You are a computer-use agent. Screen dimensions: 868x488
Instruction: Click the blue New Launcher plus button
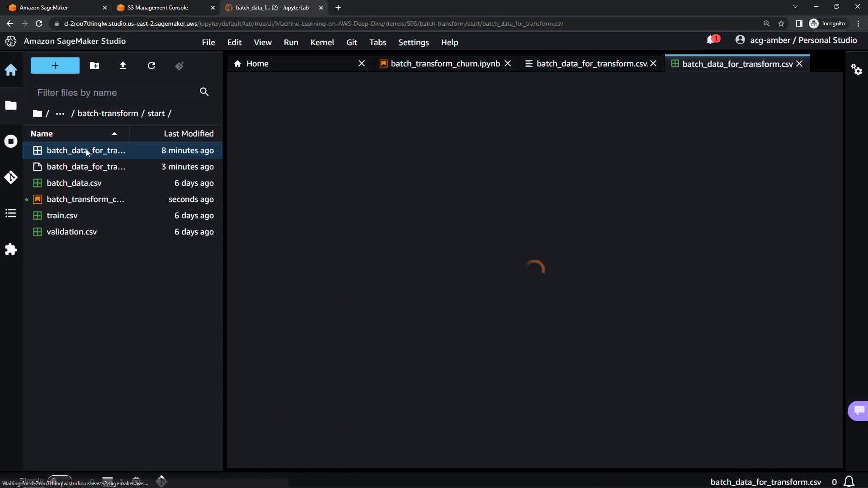[x=55, y=66]
